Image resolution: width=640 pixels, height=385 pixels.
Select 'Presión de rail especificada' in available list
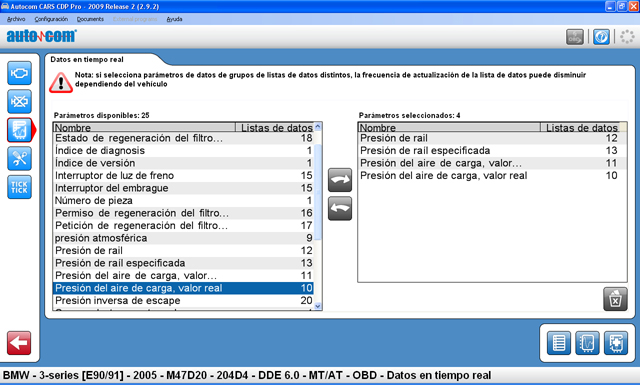(x=183, y=263)
